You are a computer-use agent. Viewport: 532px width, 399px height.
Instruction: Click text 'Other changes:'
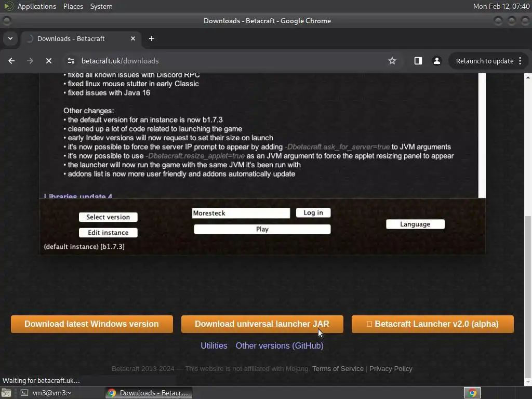tap(88, 111)
